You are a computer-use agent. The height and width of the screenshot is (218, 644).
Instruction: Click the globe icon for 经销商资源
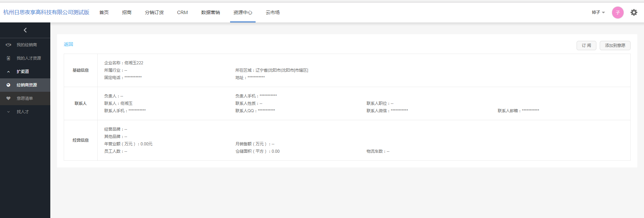point(8,85)
